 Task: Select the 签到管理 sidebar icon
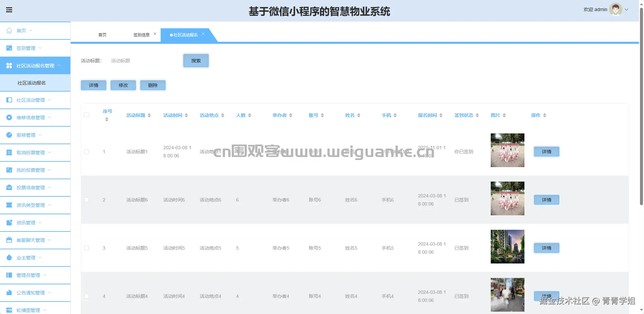[x=9, y=48]
